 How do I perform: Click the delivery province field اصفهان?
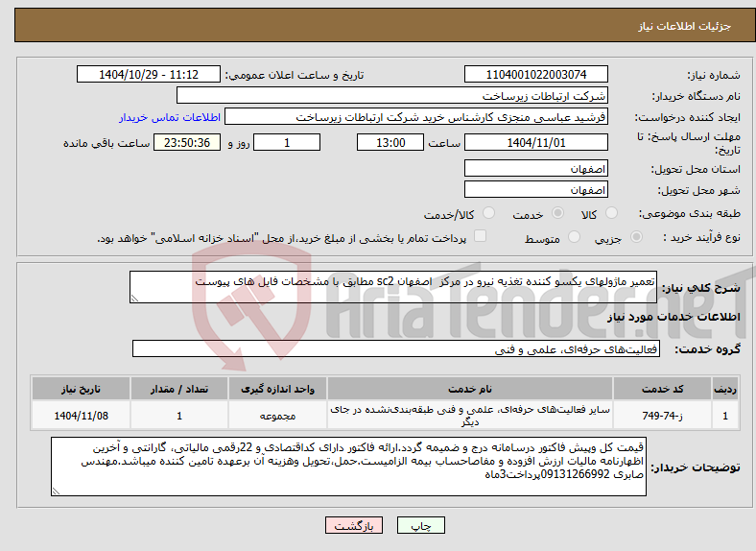point(536,168)
